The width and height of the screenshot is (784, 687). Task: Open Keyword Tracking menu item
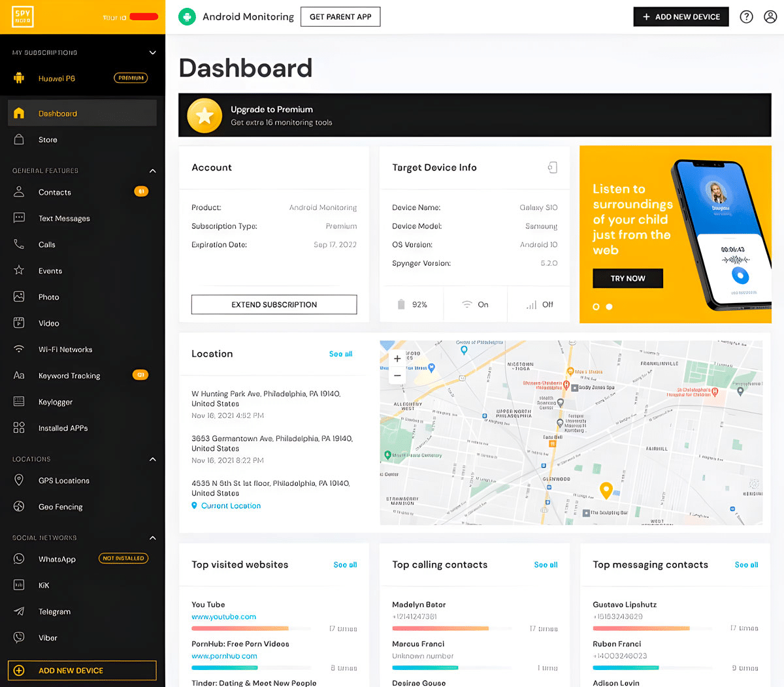point(82,375)
